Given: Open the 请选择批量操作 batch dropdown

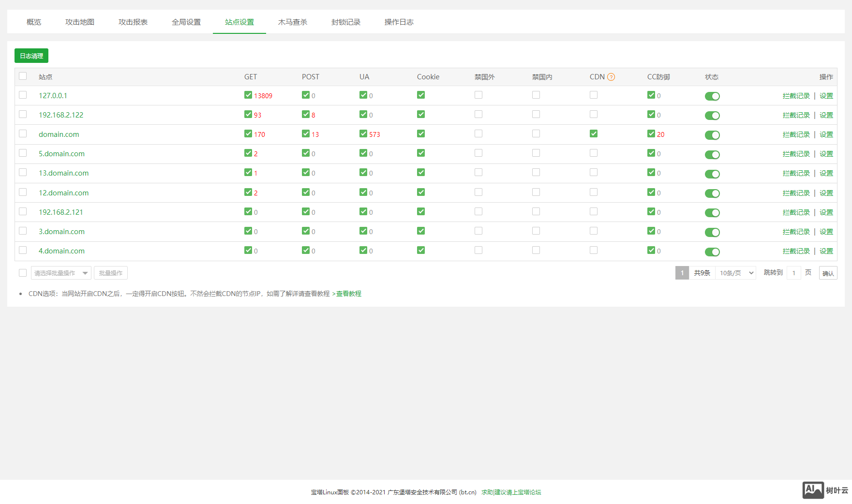Looking at the screenshot, I should tap(61, 273).
